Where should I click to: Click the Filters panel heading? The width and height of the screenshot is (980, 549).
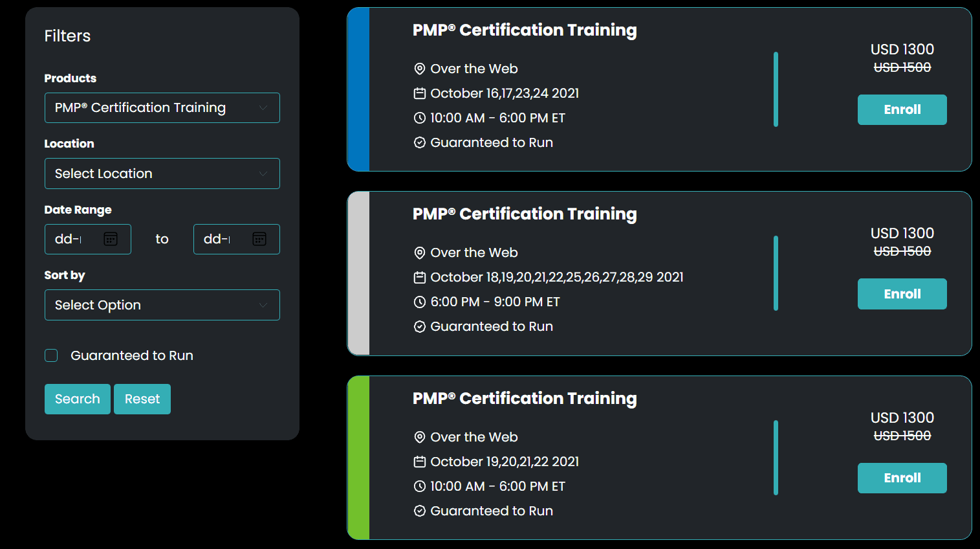(67, 36)
